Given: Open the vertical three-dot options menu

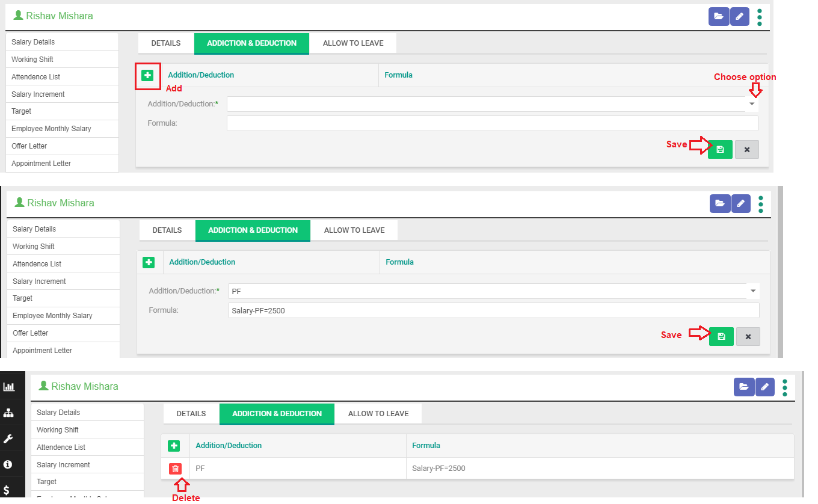Looking at the screenshot, I should coord(760,16).
